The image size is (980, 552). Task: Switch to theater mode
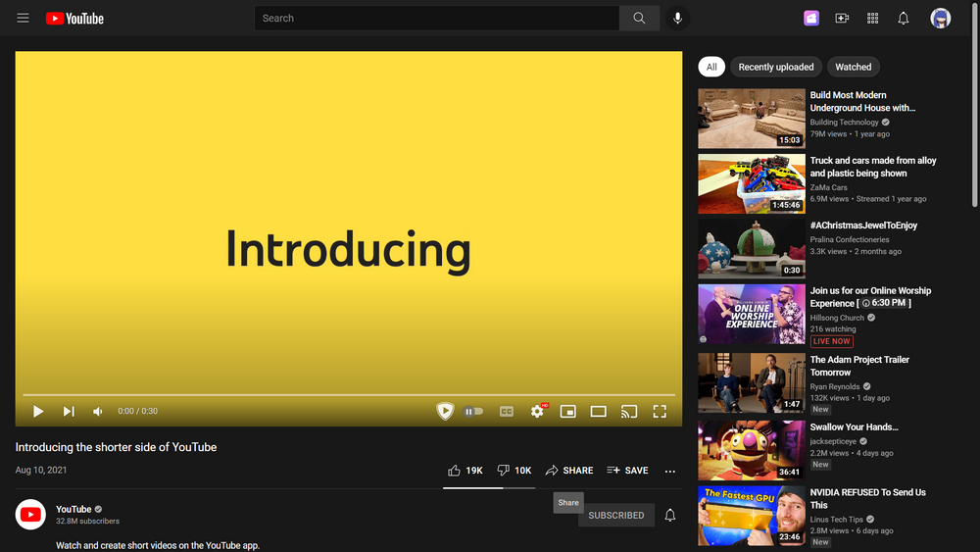(x=598, y=412)
